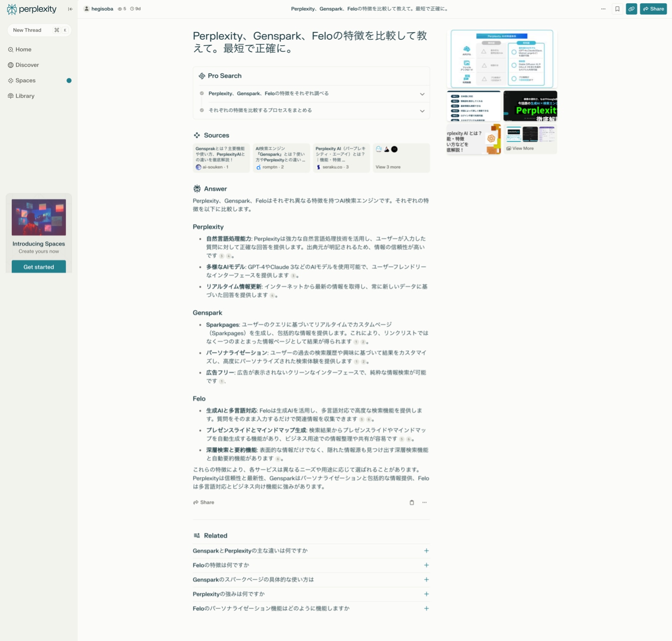Click the Pro Search icon
672x641 pixels.
(x=202, y=76)
